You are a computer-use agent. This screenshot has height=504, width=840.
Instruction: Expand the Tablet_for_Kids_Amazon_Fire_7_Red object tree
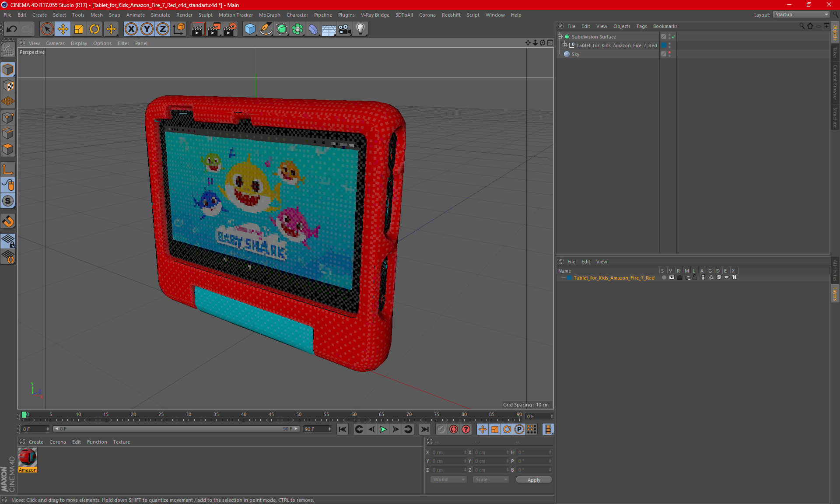coord(565,45)
